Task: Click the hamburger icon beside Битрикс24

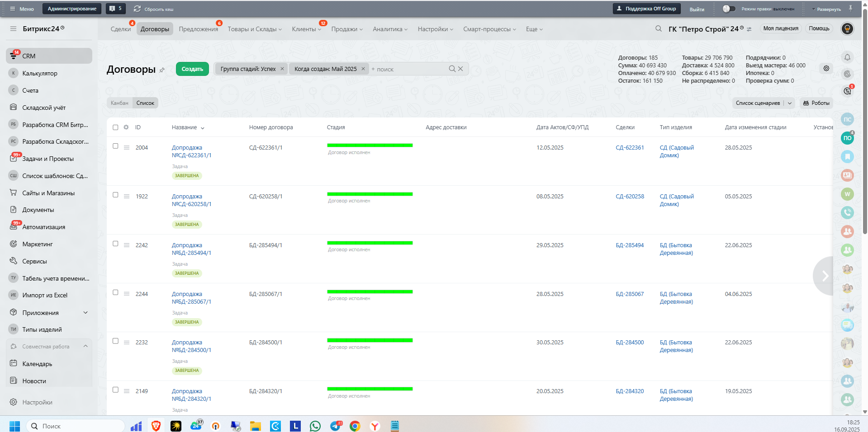Action: [13, 29]
